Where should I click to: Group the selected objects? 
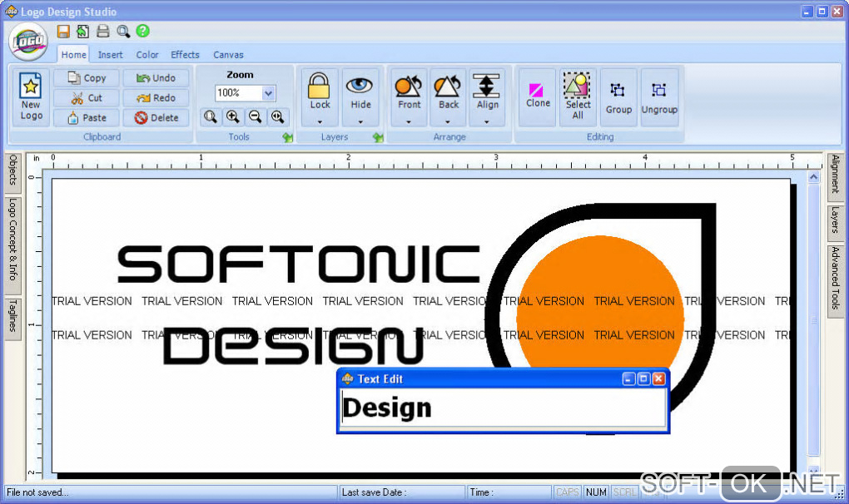pyautogui.click(x=618, y=97)
